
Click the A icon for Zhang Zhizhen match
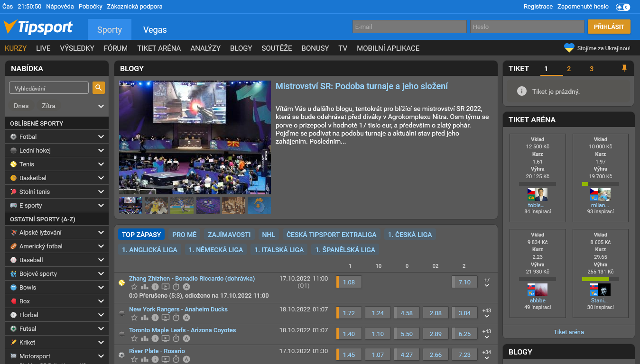tap(186, 287)
